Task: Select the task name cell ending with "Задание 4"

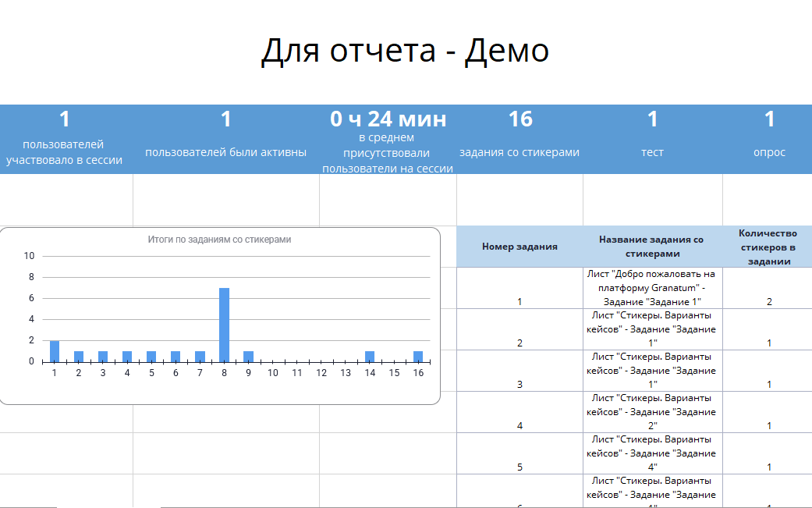Action: point(652,453)
